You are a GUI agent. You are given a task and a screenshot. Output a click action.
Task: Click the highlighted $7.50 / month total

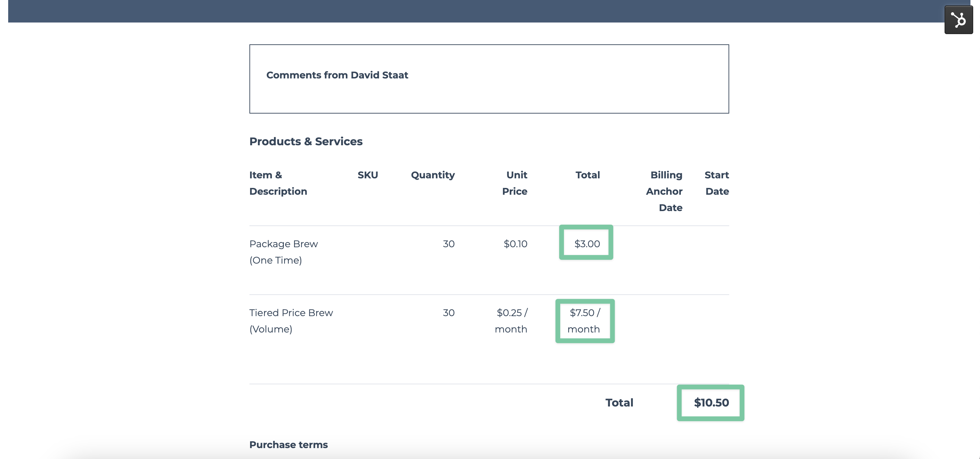585,321
